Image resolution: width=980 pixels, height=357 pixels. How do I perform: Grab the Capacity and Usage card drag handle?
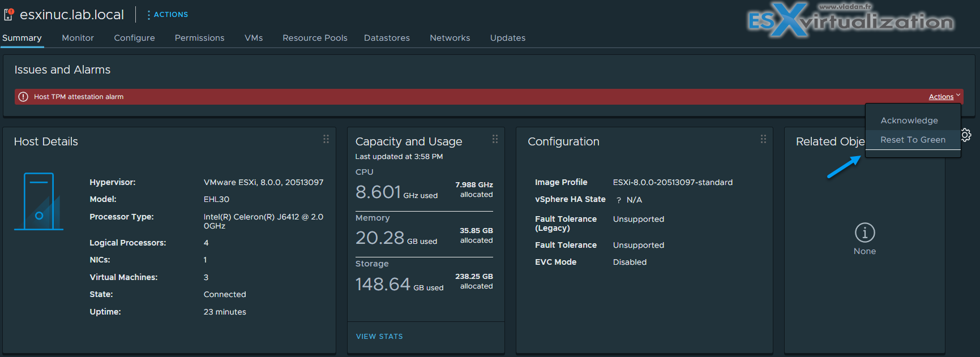point(495,139)
